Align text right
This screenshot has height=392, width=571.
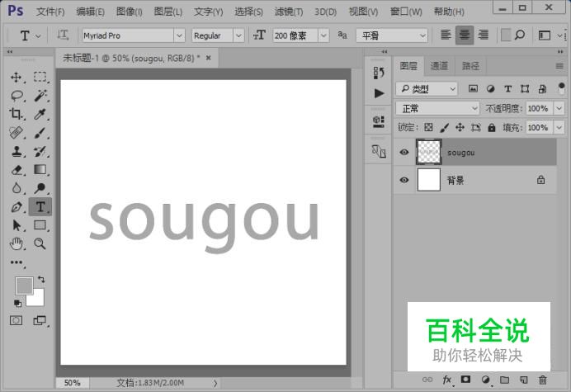point(484,35)
